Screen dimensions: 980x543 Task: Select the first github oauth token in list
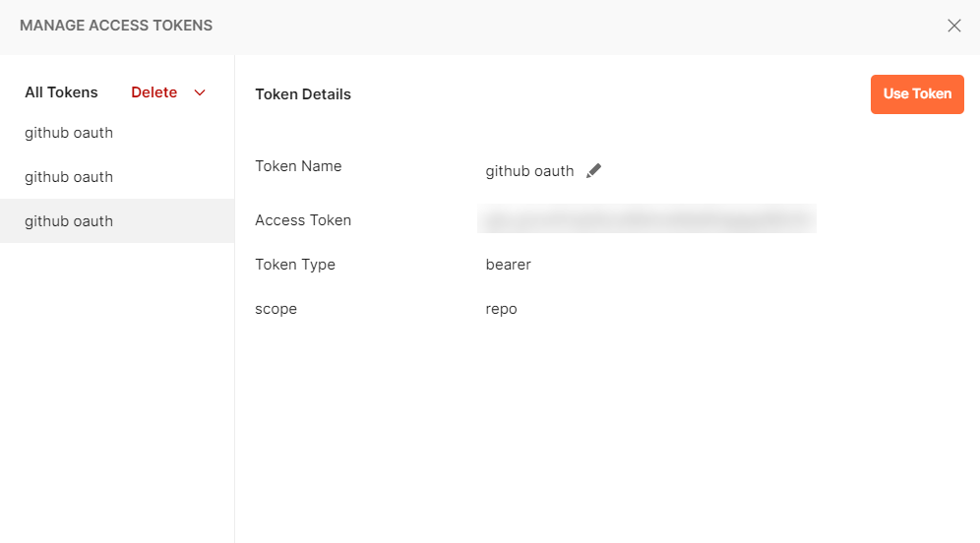[x=69, y=133]
